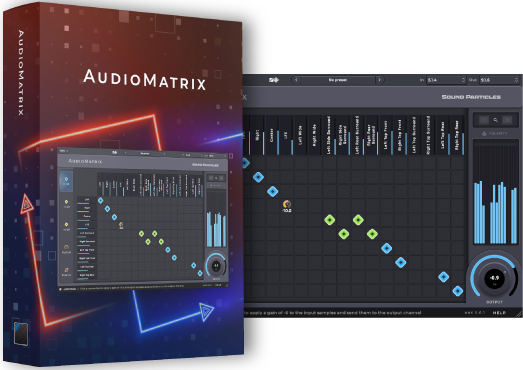The width and height of the screenshot is (523, 370).
Task: Click the Right Top Surround column header
Action: pyautogui.click(x=429, y=135)
